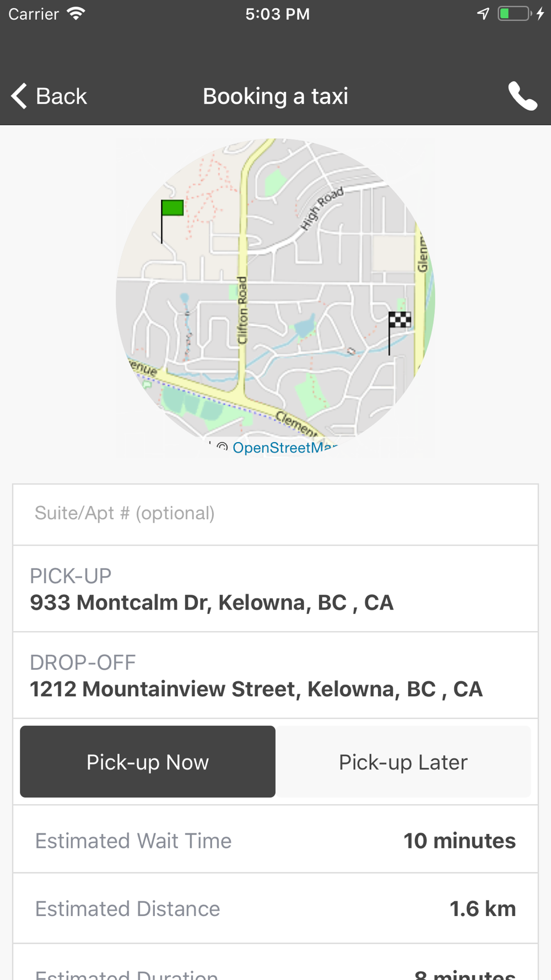Tap the phone call icon

(x=522, y=96)
